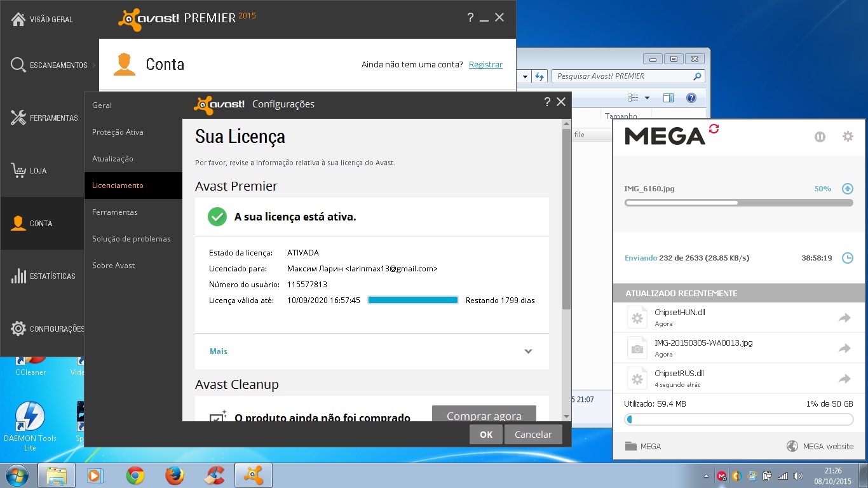Open Estatísticas section in Avast

[x=42, y=276]
